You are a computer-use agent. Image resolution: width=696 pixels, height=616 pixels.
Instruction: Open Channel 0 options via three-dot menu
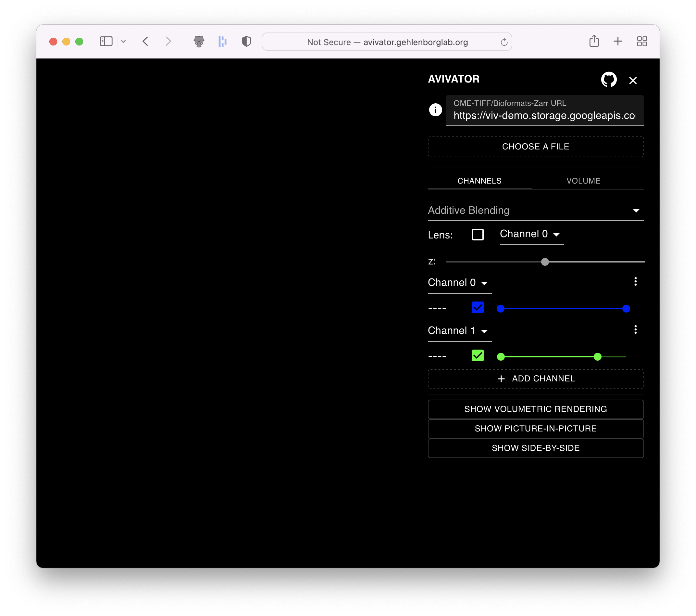pyautogui.click(x=635, y=281)
